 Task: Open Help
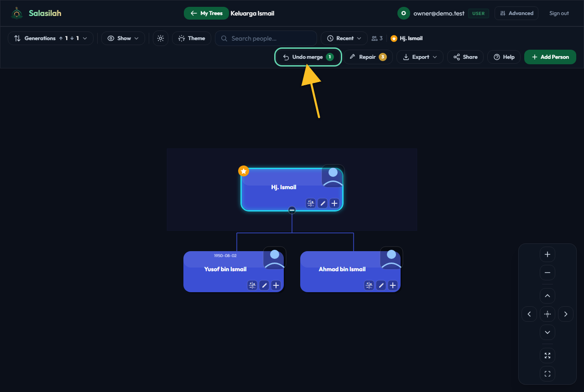pos(504,57)
